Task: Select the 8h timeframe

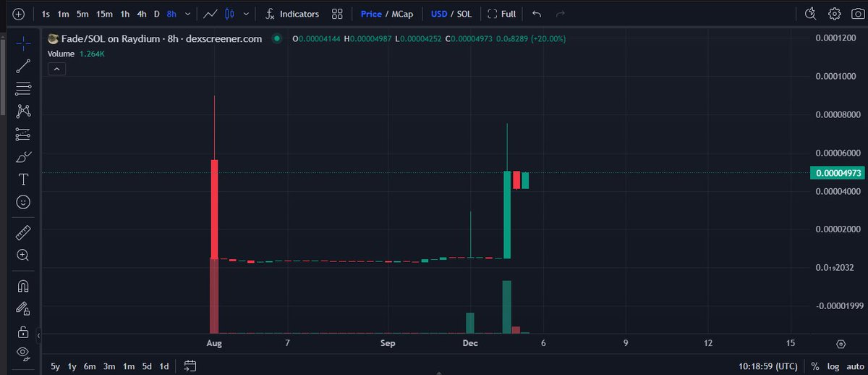Action: (171, 14)
